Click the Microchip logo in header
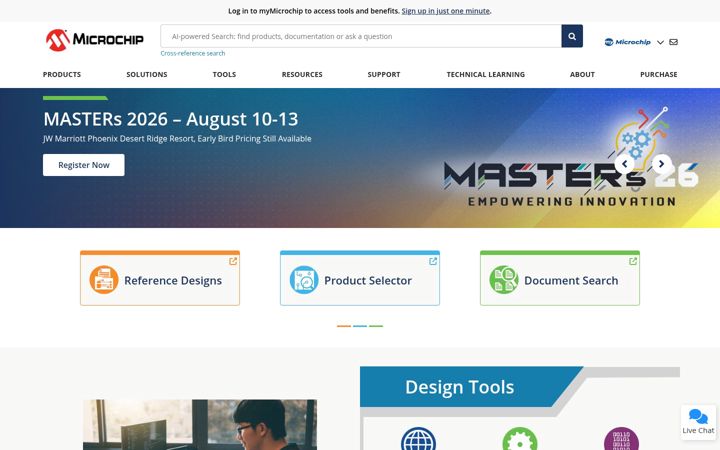720x450 pixels. (x=95, y=40)
